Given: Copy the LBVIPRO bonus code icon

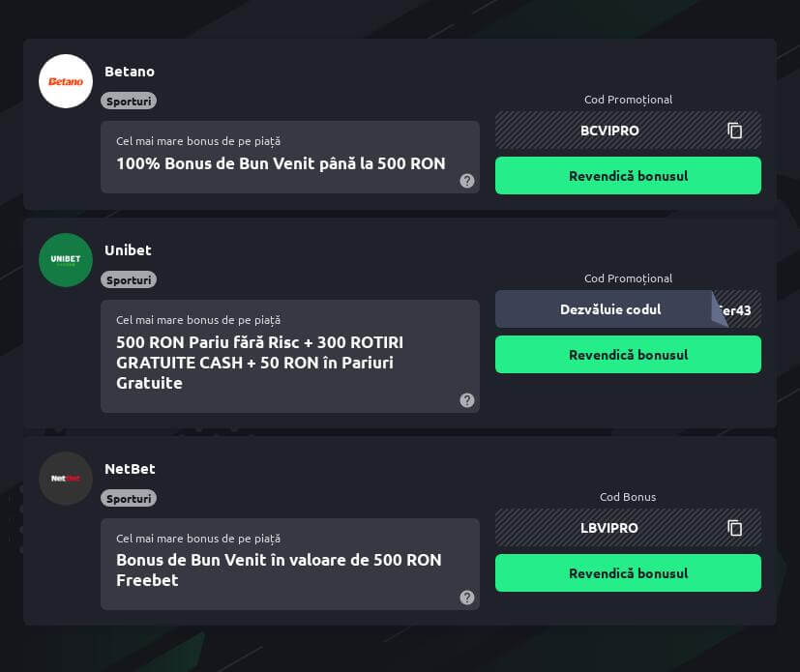Looking at the screenshot, I should [x=734, y=528].
